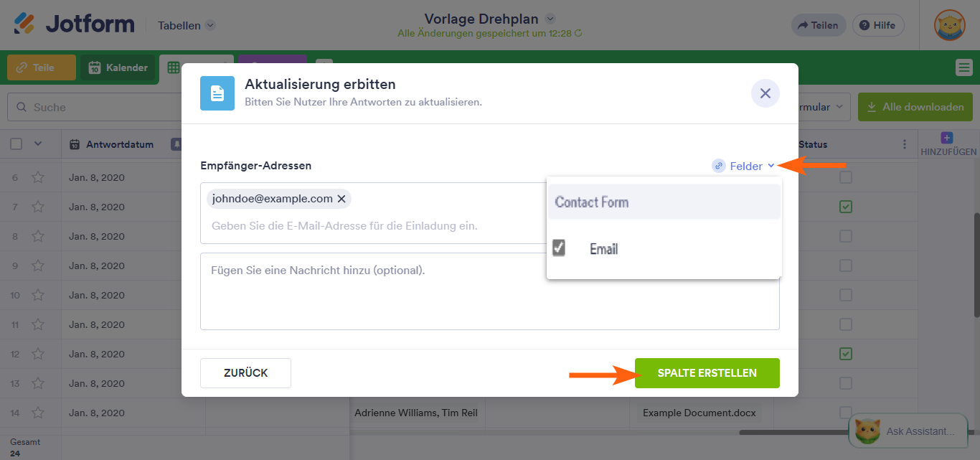The height and width of the screenshot is (460, 980).
Task: Remove johndoe@example.com with the X icon
Action: tap(342, 199)
